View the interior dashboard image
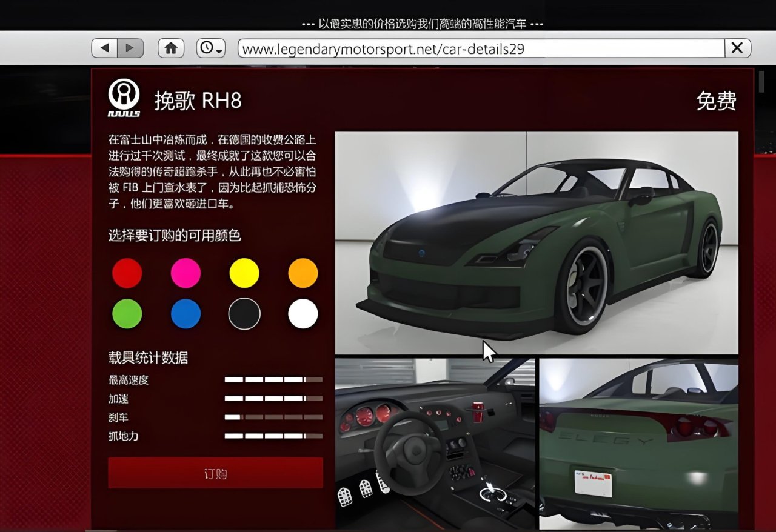 click(435, 443)
